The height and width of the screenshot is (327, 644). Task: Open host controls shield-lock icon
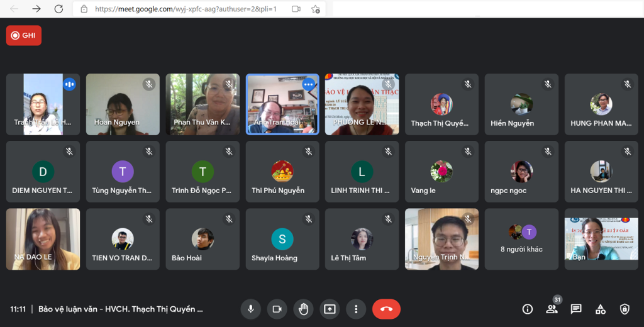coord(625,309)
